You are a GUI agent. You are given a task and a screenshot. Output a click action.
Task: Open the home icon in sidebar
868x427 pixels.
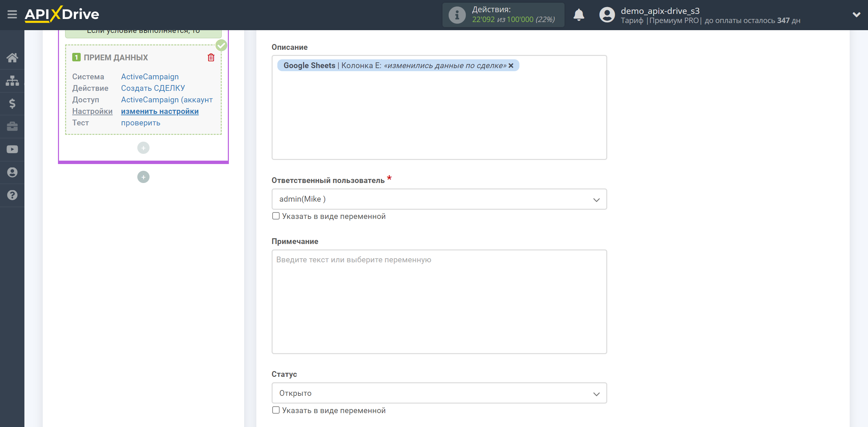[12, 58]
